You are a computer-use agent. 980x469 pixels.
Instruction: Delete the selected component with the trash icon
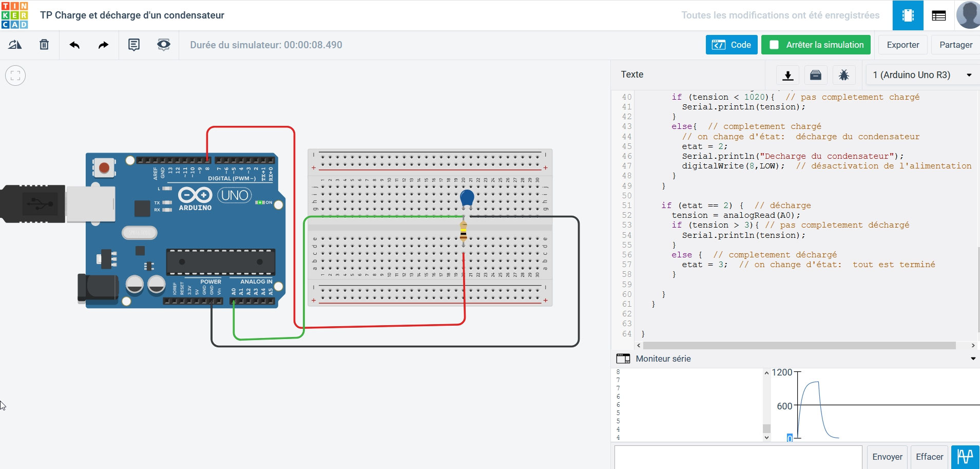click(44, 44)
